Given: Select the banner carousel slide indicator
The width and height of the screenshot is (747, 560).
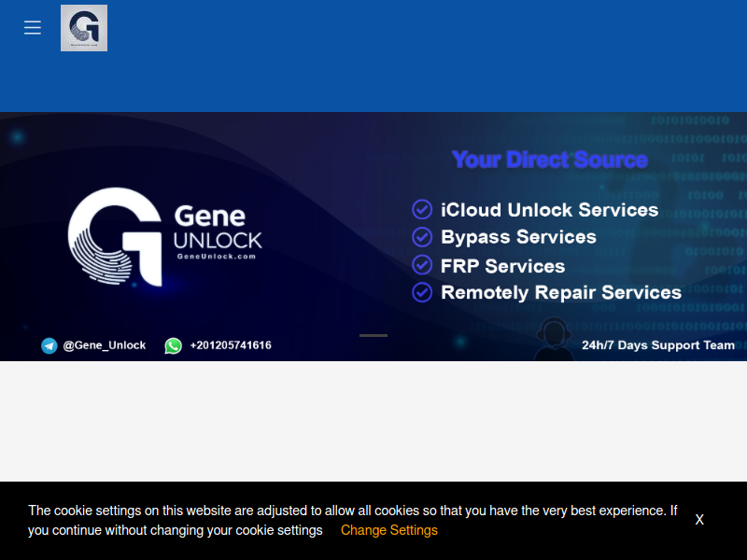Looking at the screenshot, I should click(373, 335).
